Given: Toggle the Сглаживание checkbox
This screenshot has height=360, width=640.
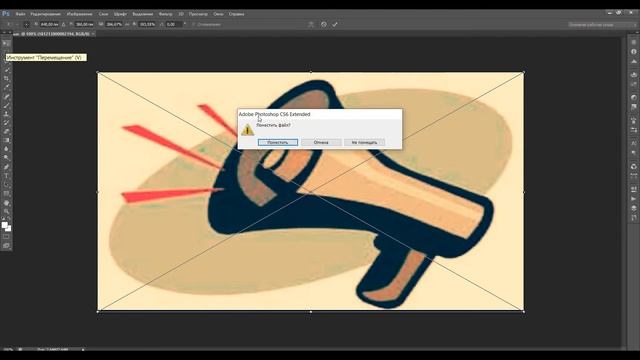Looking at the screenshot, I should pos(193,24).
